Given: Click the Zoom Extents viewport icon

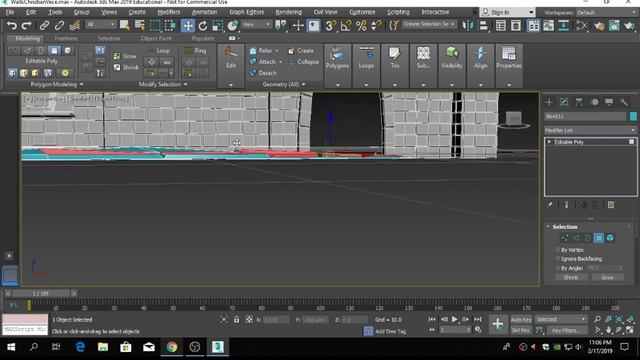Looking at the screenshot, I should 619,319.
